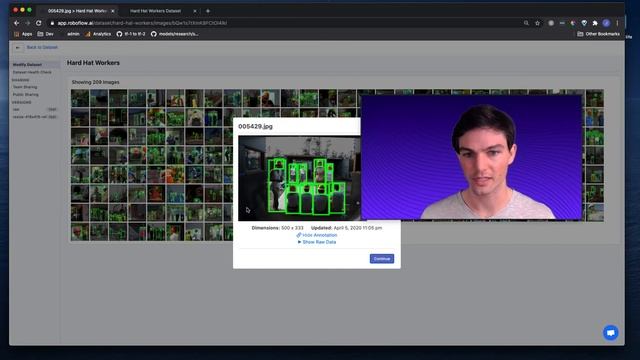
Task: Click the grey round extension icon
Action: pyautogui.click(x=551, y=23)
